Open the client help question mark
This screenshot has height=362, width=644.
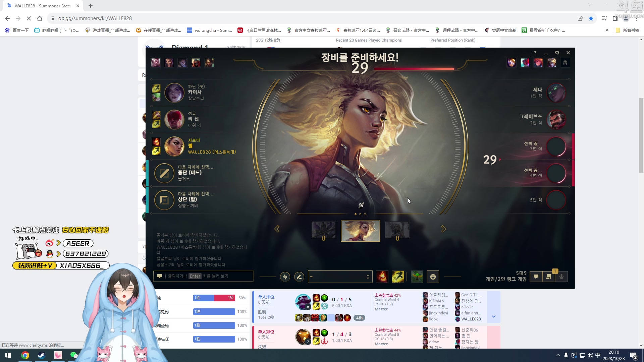[x=535, y=53]
